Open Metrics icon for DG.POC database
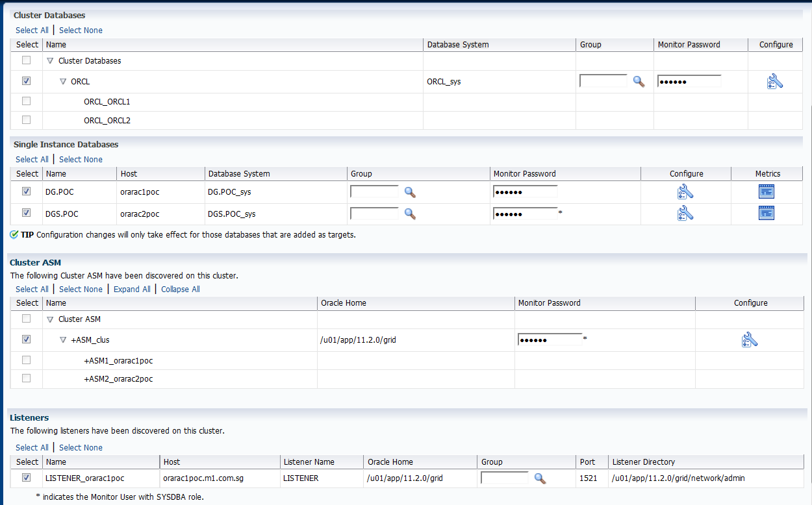This screenshot has width=812, height=505. pyautogui.click(x=767, y=191)
